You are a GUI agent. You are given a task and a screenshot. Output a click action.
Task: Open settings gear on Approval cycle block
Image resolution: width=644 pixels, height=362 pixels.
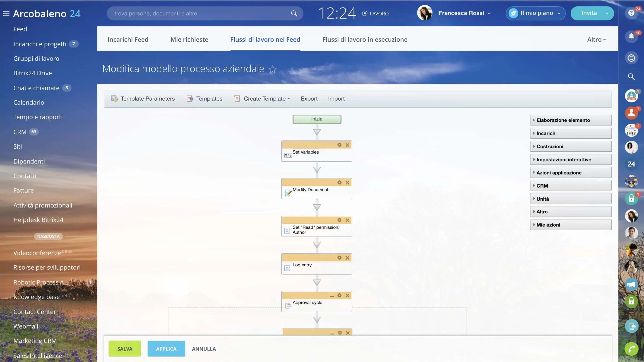tap(339, 295)
